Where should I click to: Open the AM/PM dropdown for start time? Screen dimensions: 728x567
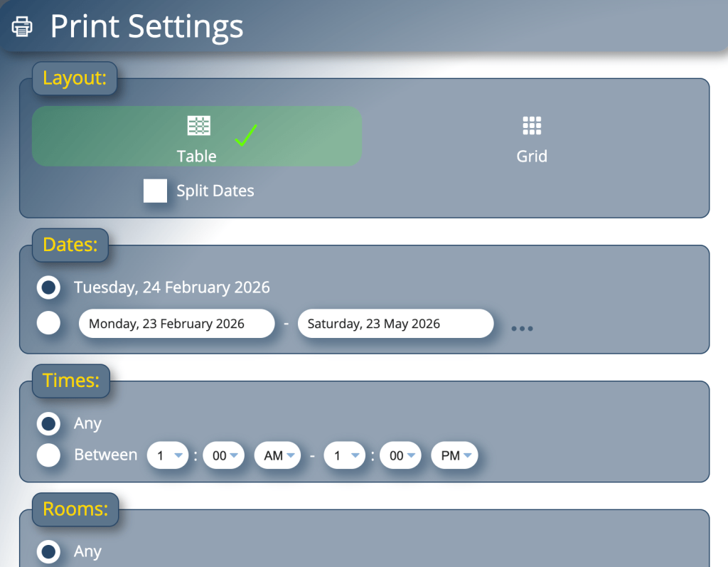(277, 455)
